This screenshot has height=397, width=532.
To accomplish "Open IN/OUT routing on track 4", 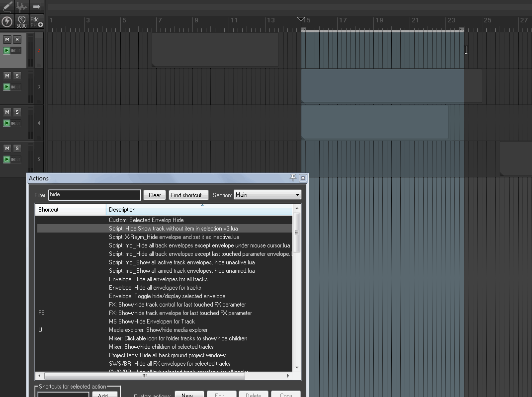I will coord(15,123).
